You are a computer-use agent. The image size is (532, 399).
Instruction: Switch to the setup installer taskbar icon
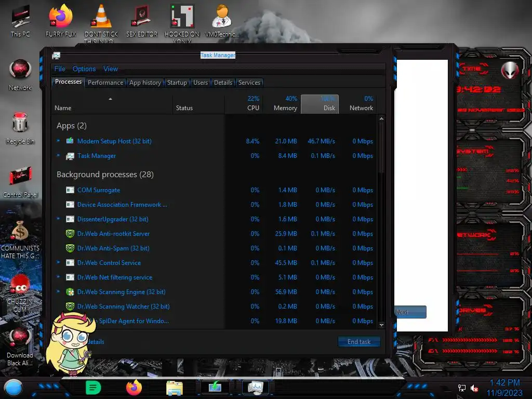[215, 387]
